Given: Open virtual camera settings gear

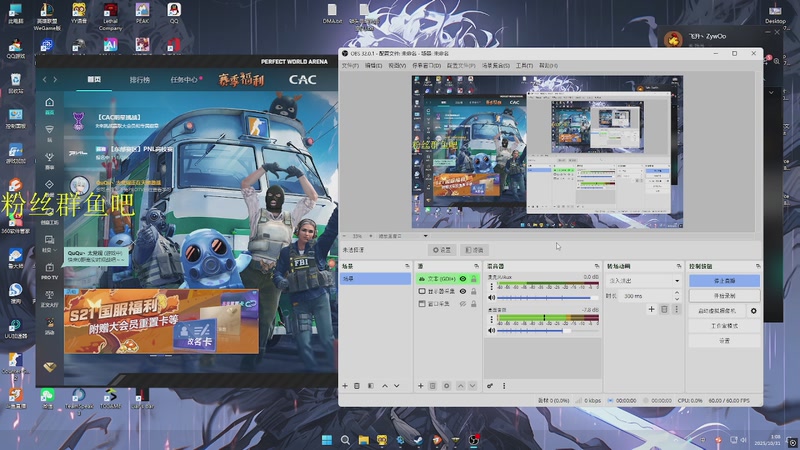Looking at the screenshot, I should pos(754,311).
